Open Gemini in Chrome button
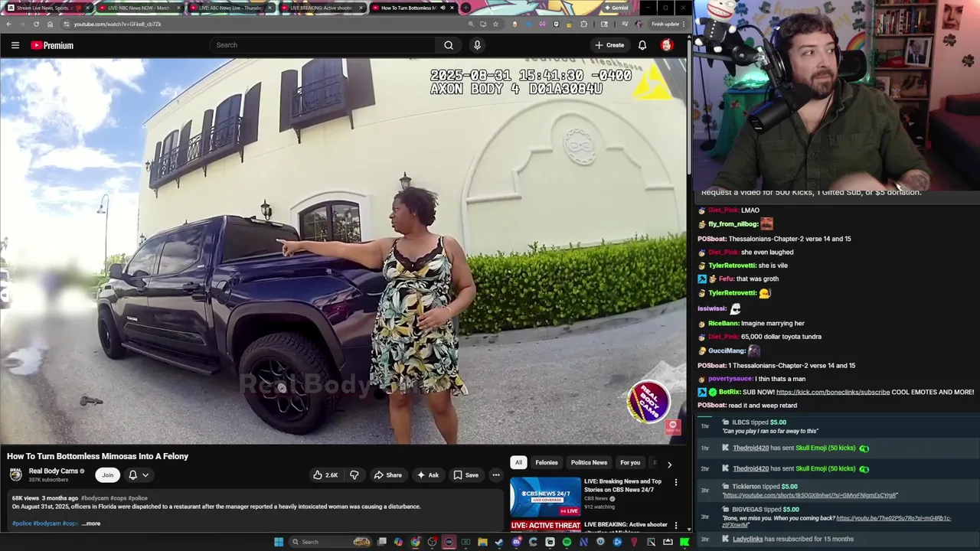Screen dimensions: 980x551 (616, 8)
